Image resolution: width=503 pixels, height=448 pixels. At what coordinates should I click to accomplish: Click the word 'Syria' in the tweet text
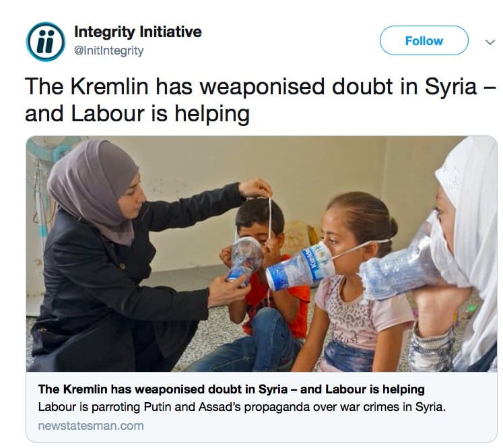point(450,87)
